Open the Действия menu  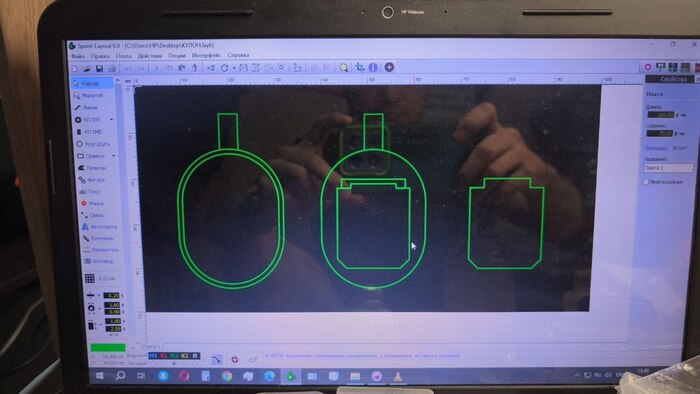pos(150,56)
